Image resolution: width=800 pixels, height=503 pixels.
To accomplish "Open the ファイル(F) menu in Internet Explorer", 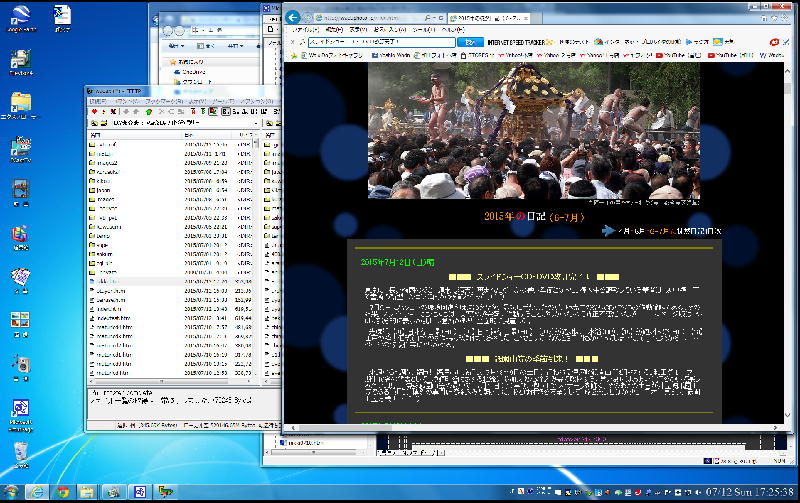I will [306, 30].
